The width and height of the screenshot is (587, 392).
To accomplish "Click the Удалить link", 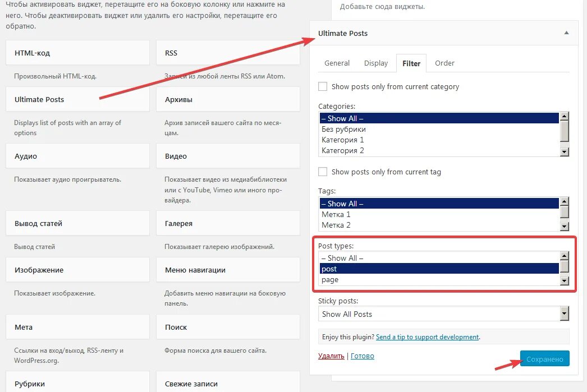I will [331, 356].
